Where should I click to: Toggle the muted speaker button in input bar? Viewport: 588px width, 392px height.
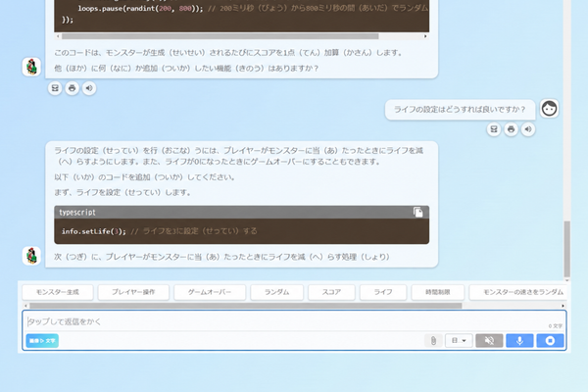489,341
